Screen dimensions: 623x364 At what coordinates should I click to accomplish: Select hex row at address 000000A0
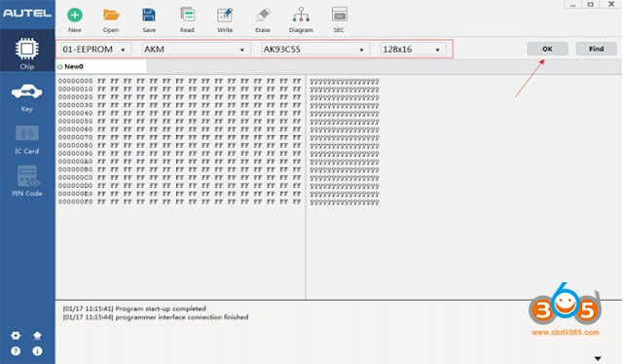(x=179, y=162)
